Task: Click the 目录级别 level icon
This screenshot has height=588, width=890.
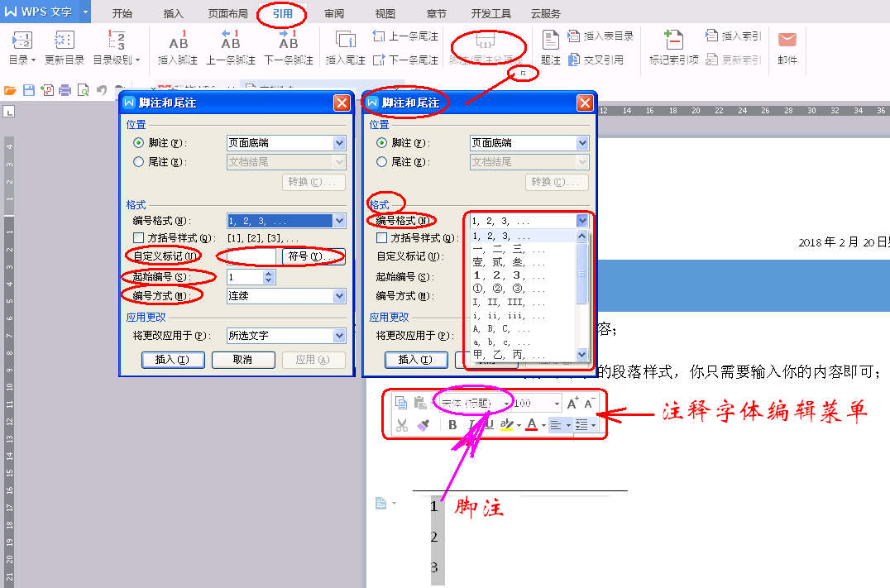Action: [x=117, y=40]
